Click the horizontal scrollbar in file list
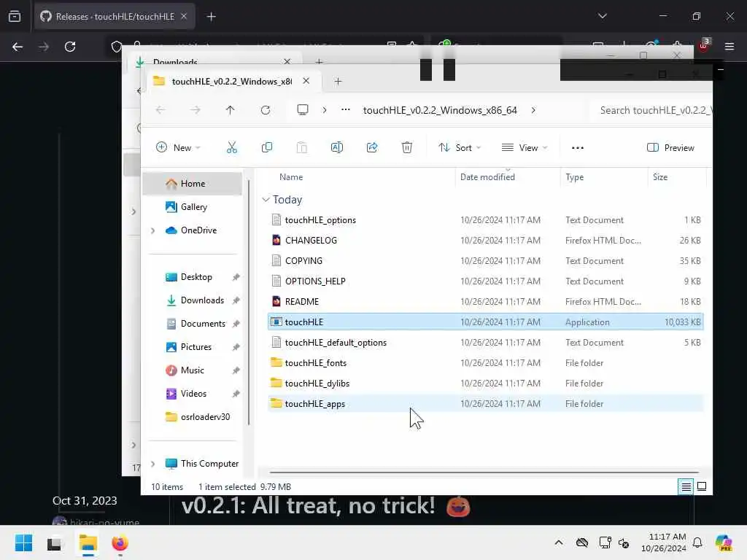747x560 pixels. pos(483,472)
